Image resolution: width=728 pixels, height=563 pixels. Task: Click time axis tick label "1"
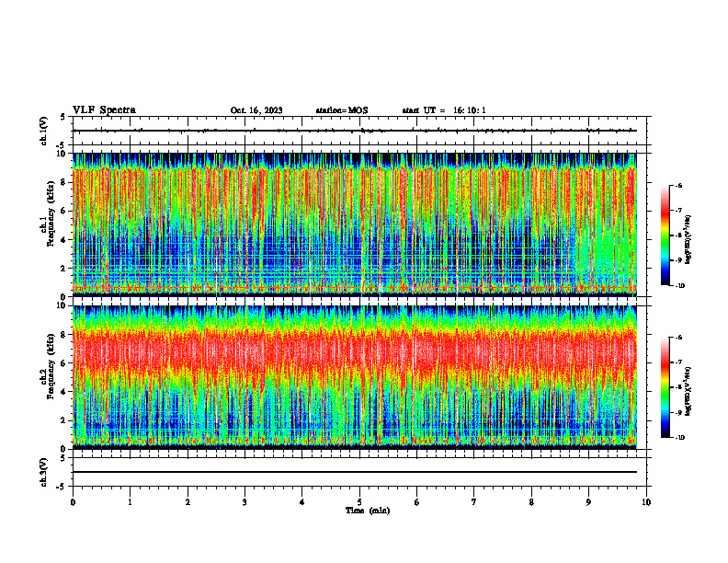coord(130,502)
